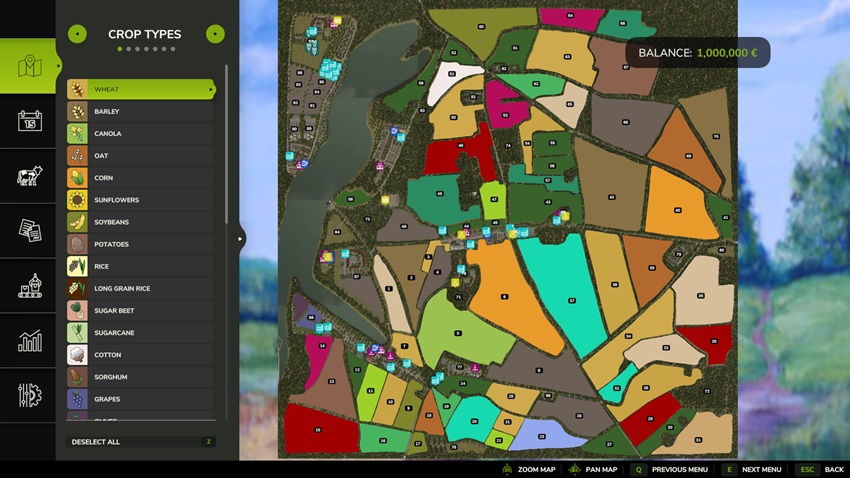Click the orange field 6 on map
This screenshot has width=850, height=478.
point(505,296)
